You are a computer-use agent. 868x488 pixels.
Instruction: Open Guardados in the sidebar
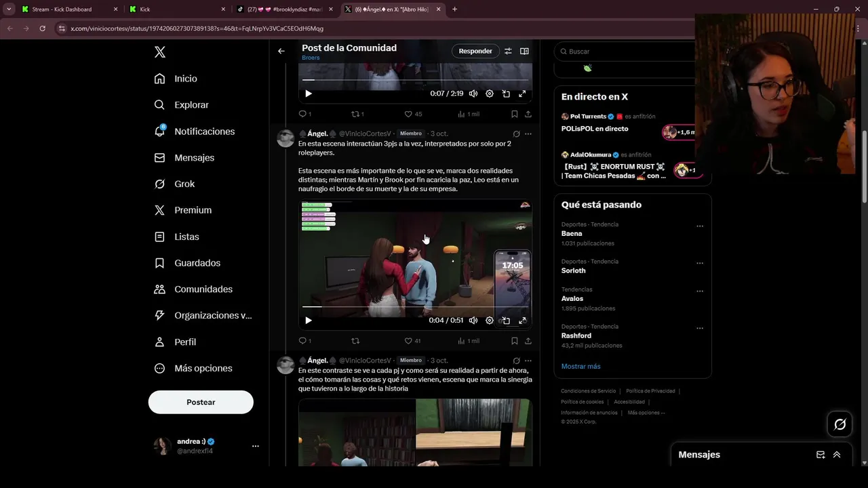pos(187,263)
